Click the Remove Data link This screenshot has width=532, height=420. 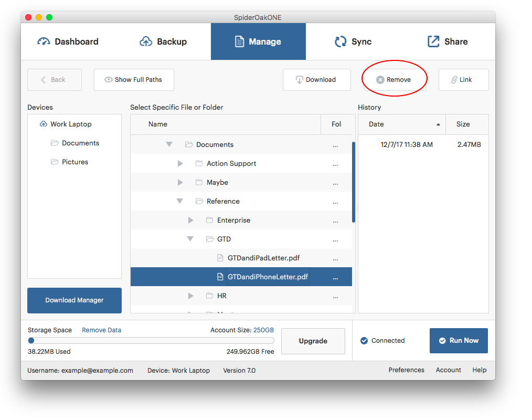click(101, 330)
